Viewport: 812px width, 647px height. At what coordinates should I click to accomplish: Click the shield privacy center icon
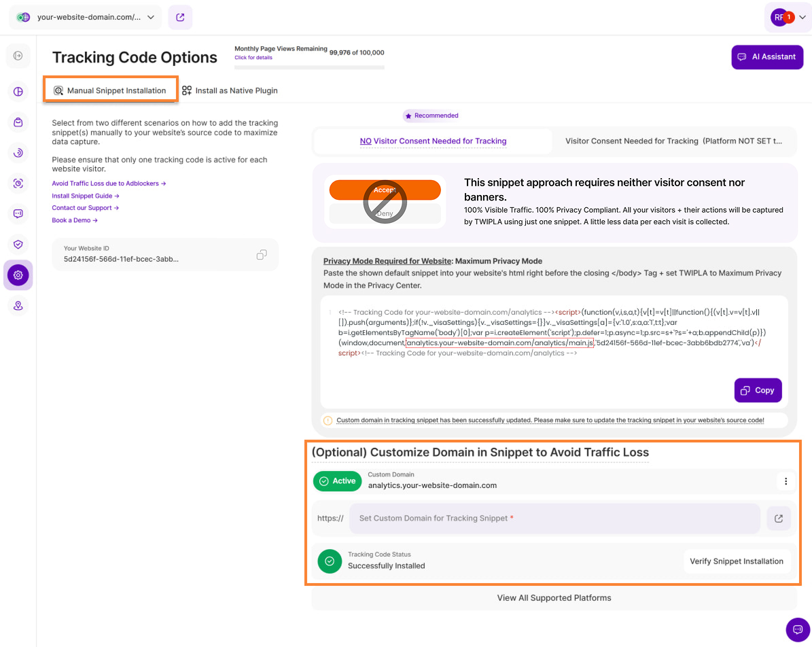pos(18,244)
